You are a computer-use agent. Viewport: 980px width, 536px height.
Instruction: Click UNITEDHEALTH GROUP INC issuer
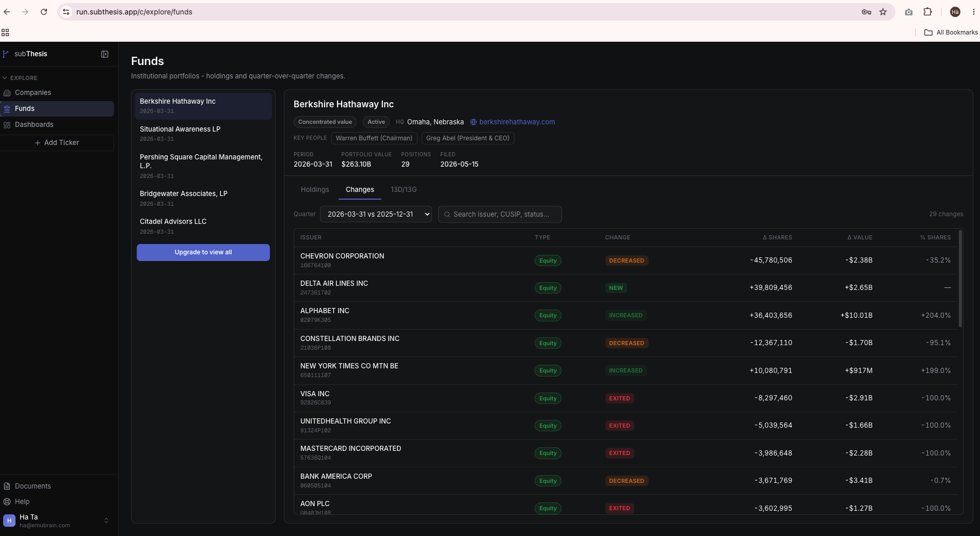pyautogui.click(x=345, y=421)
